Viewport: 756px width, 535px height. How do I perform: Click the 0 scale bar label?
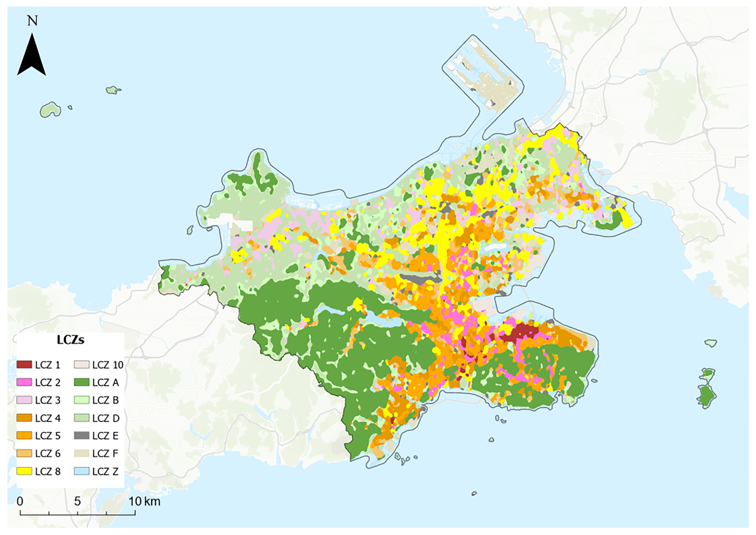coord(20,501)
